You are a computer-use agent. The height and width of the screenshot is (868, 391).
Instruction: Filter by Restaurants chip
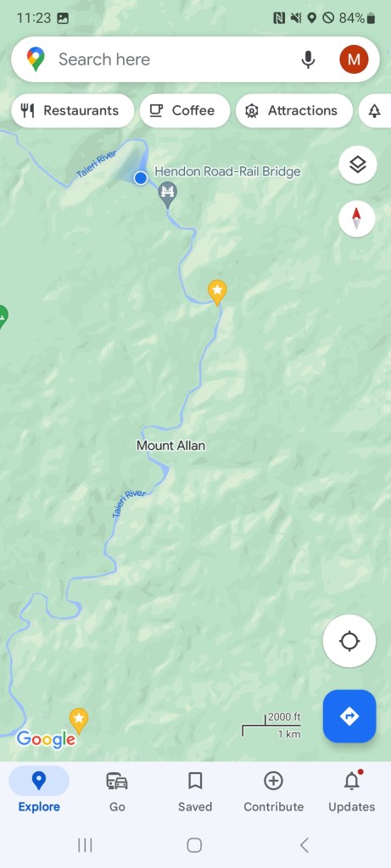click(73, 111)
